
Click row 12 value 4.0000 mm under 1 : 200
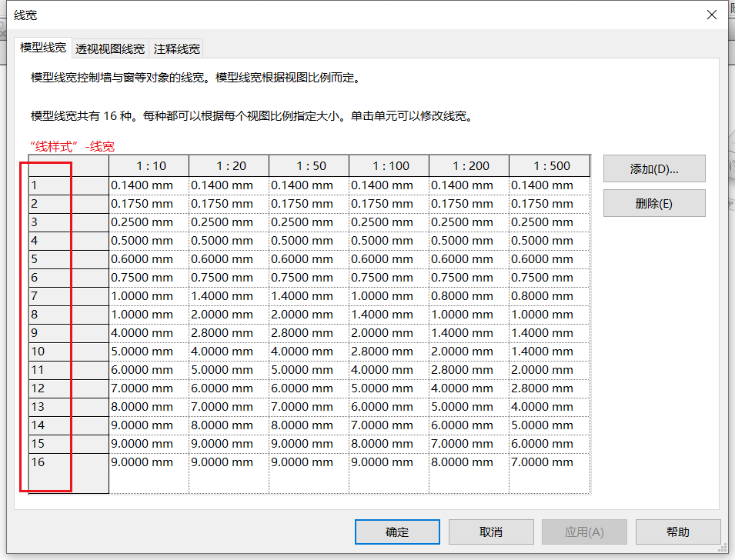[469, 388]
